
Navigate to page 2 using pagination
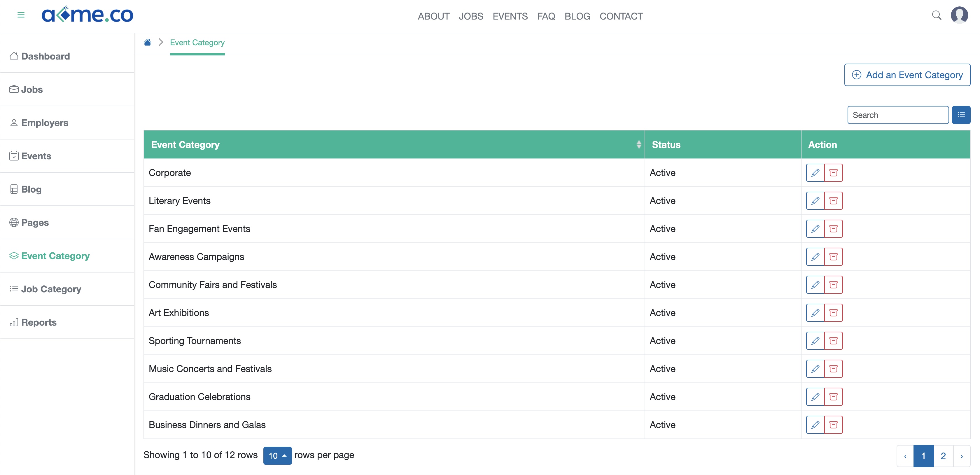(944, 455)
